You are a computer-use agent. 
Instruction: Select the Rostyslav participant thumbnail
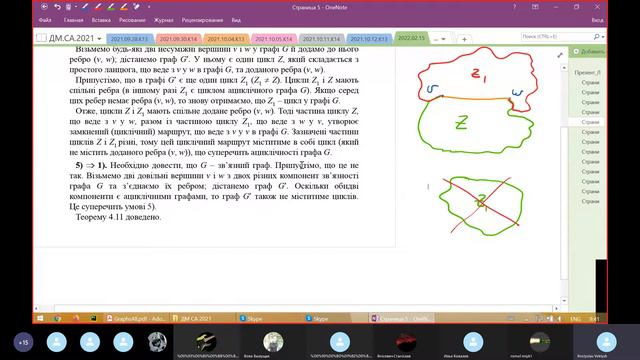tap(607, 342)
